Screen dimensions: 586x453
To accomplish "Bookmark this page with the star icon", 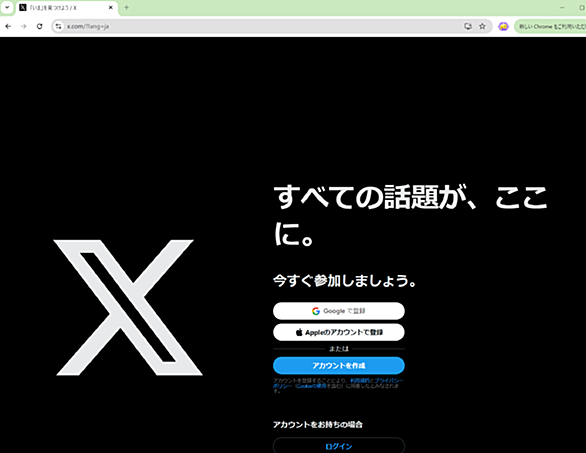I will (x=482, y=27).
